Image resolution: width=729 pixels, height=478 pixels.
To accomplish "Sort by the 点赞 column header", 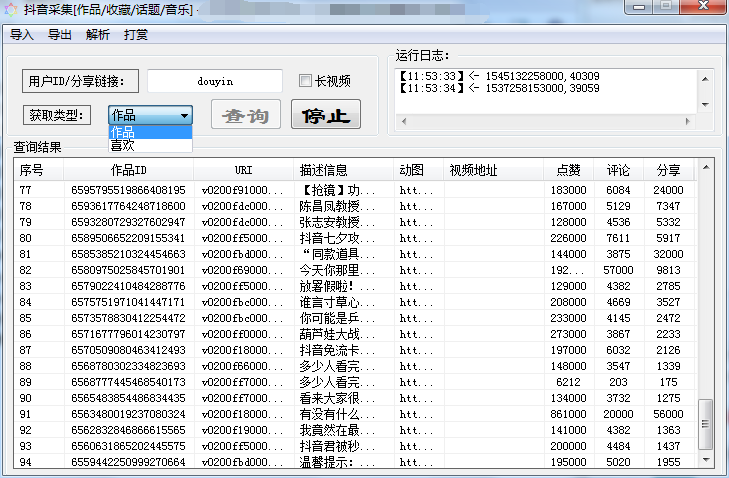I will click(x=569, y=170).
